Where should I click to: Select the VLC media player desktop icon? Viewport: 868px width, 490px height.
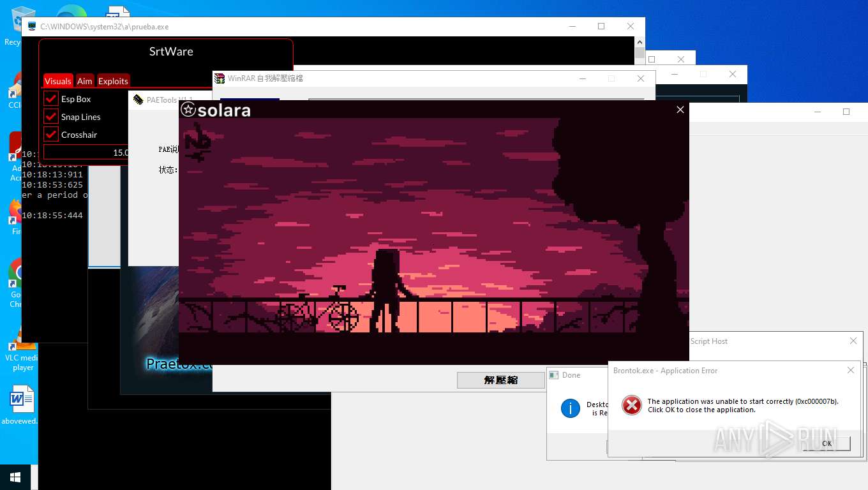[x=23, y=350]
